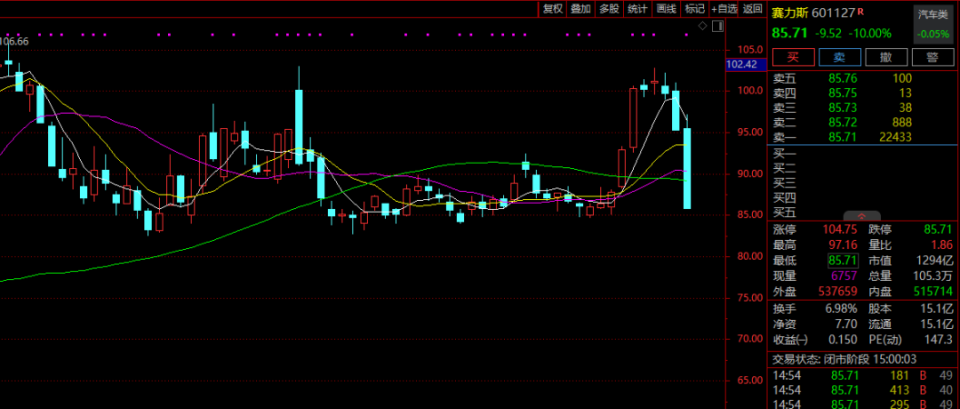
Task: Click the latest limit-down cyan candlestick
Action: 687,168
